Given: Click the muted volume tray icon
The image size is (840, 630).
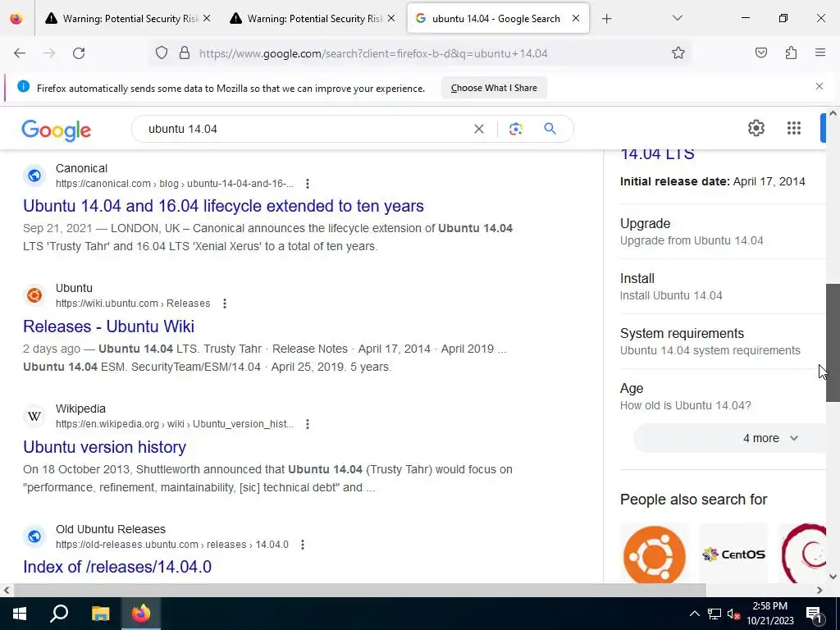Looking at the screenshot, I should 733,614.
